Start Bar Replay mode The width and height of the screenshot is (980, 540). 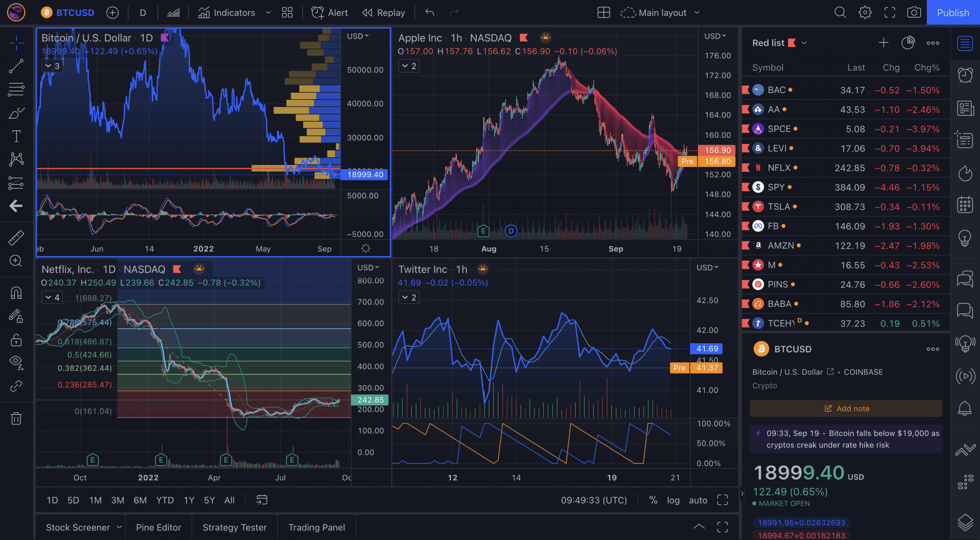pyautogui.click(x=384, y=13)
